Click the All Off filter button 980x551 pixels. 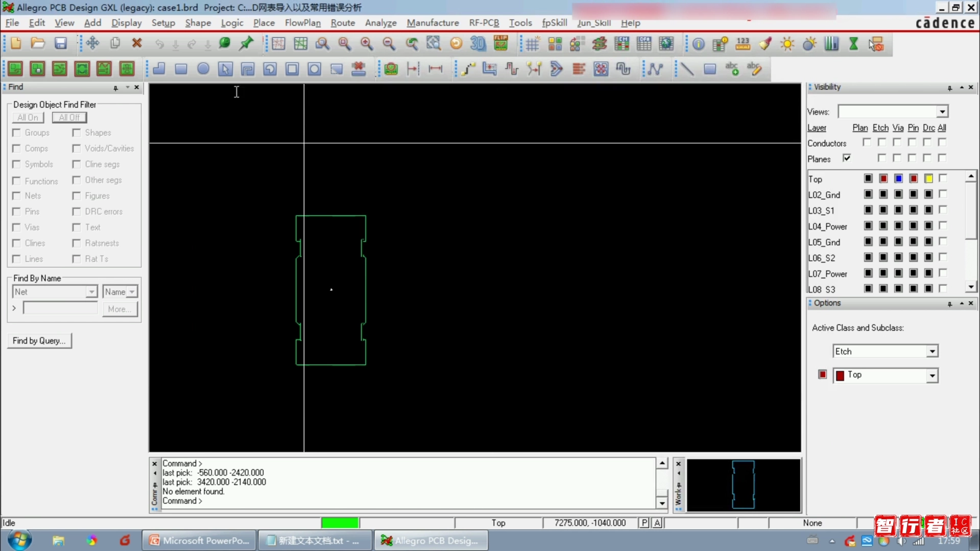(x=69, y=118)
